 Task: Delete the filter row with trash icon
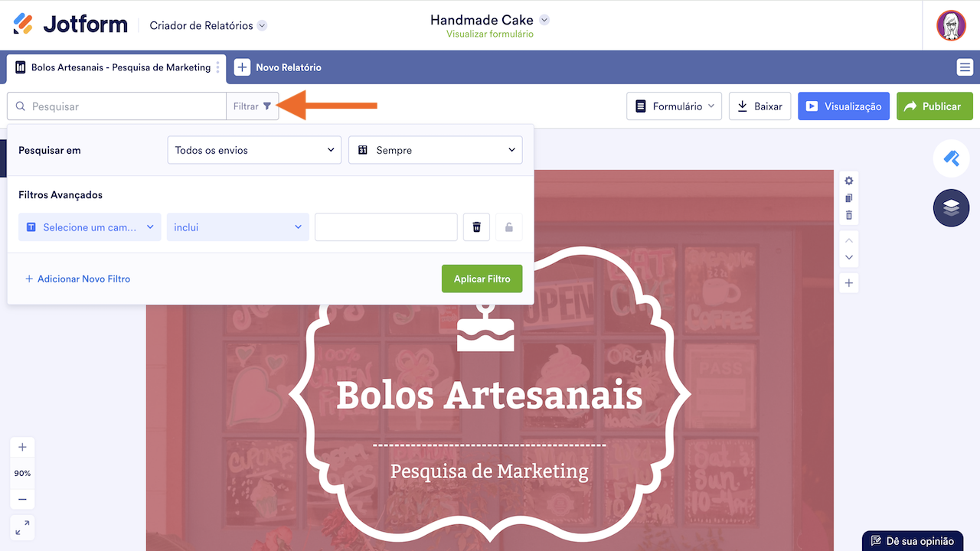click(476, 227)
